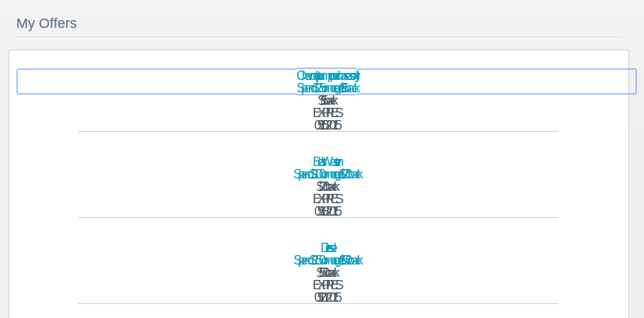
Task: Click the 'My Offers' page heading
Action: [47, 23]
